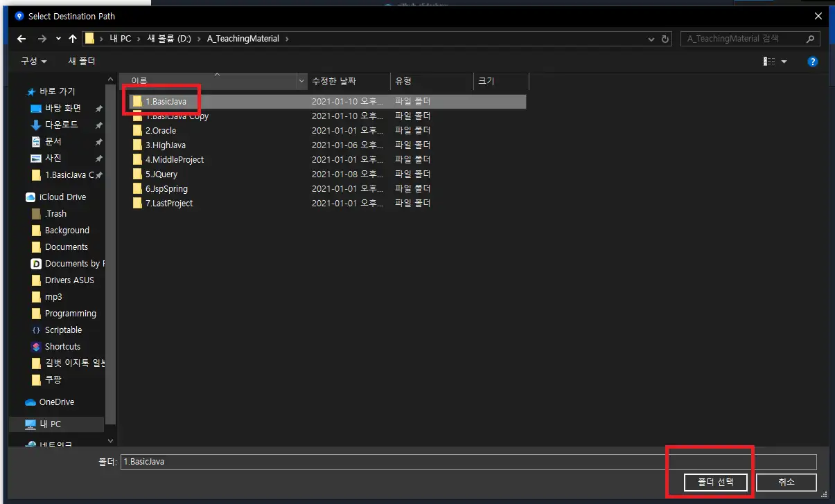
Task: Expand address bar history dropdown
Action: 651,39
